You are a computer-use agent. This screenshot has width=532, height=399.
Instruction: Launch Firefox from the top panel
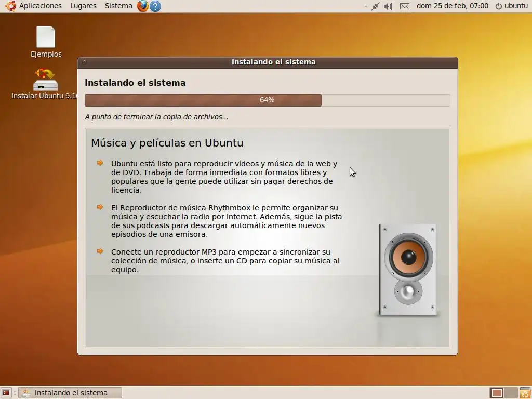coord(143,6)
